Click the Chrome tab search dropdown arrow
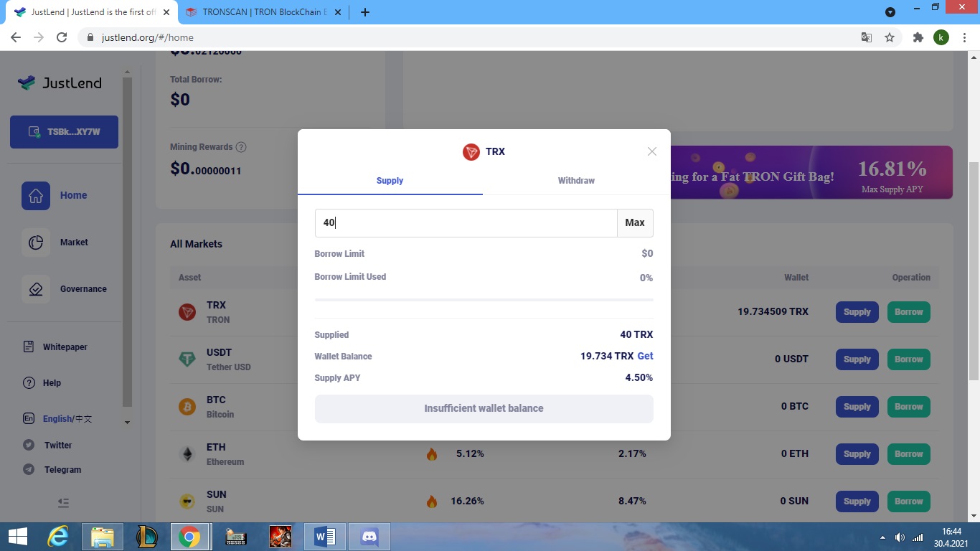 coord(890,12)
